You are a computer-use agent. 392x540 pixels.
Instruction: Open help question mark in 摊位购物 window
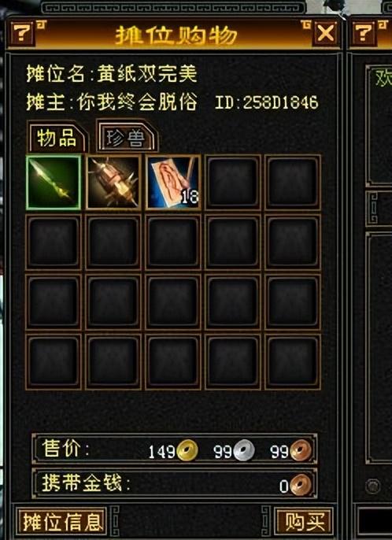(x=22, y=33)
